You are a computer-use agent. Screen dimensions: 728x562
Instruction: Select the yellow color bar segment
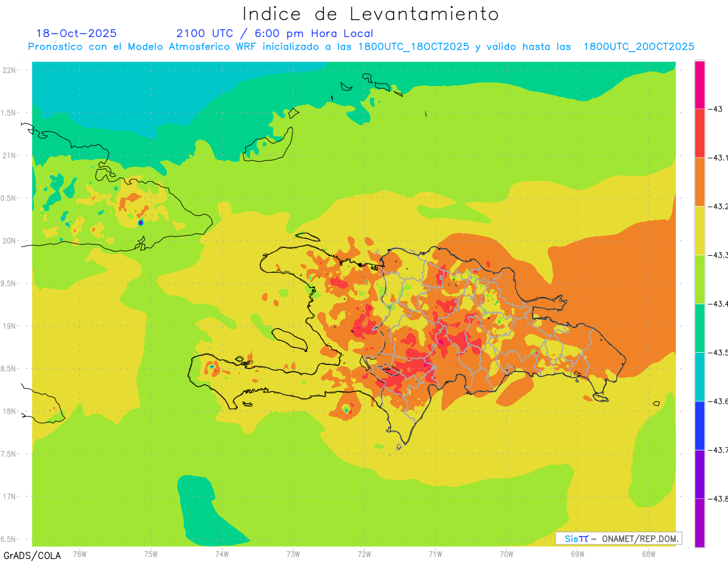point(699,231)
